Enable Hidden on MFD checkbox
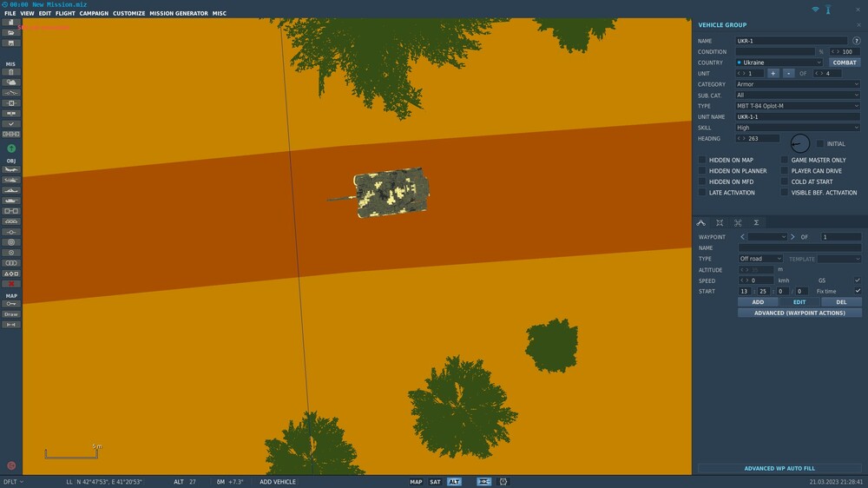Image resolution: width=868 pixels, height=488 pixels. (702, 181)
